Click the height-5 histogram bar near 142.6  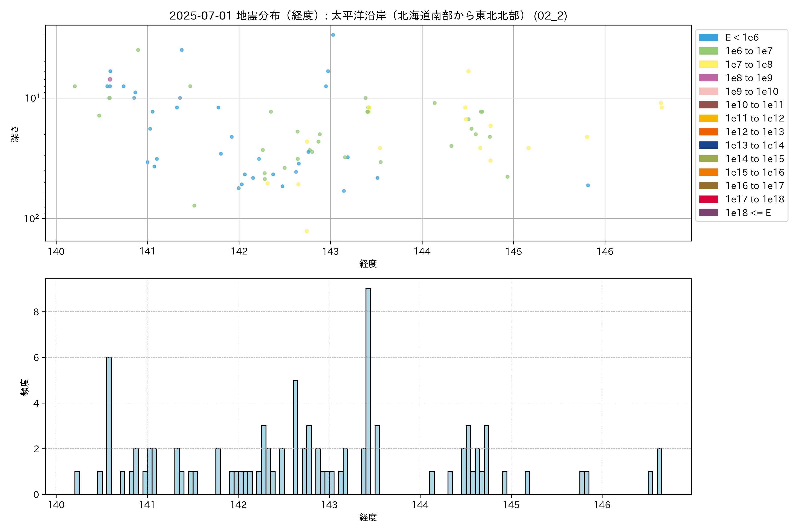(295, 438)
